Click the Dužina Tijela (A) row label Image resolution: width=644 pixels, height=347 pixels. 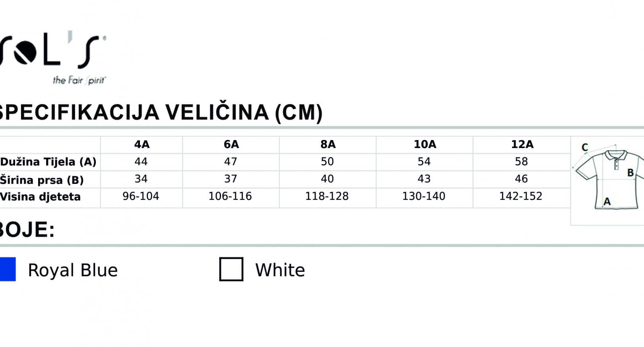(x=48, y=162)
